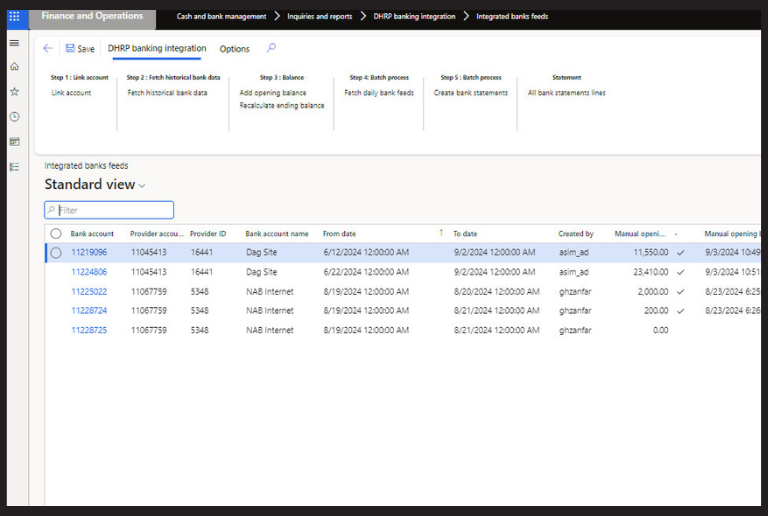Go to Home icon in sidebar

15,66
